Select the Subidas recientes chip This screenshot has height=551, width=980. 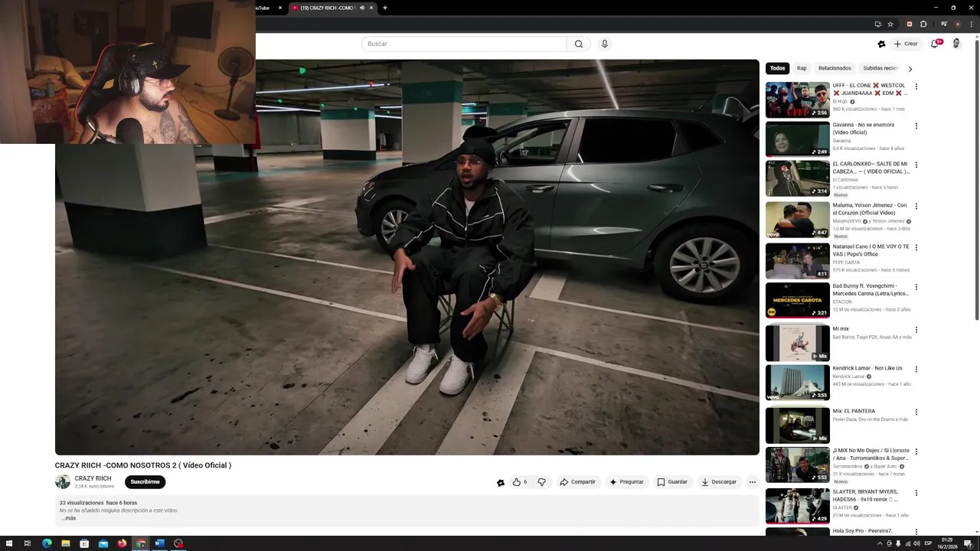tap(880, 68)
